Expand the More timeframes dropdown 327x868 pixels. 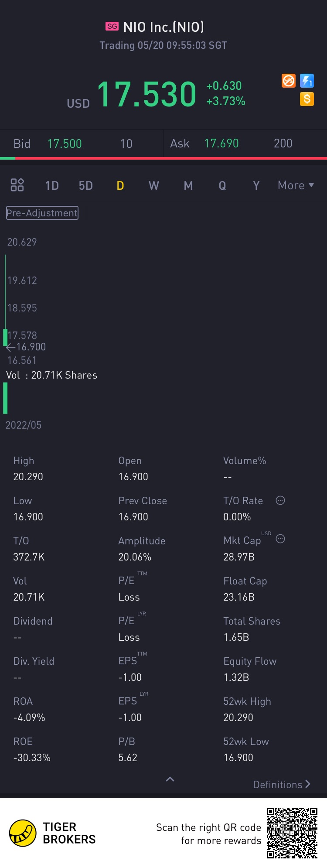point(296,185)
